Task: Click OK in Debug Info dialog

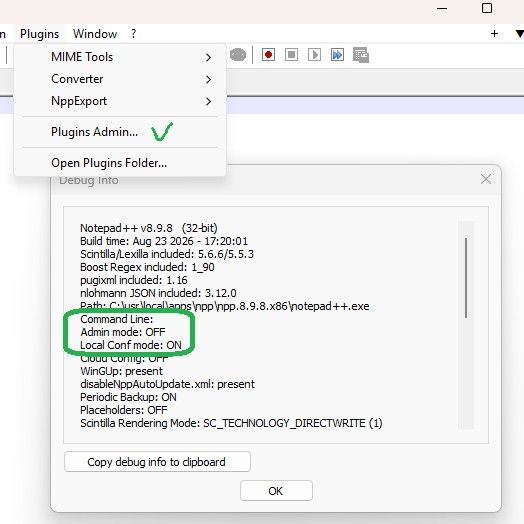Action: click(276, 491)
